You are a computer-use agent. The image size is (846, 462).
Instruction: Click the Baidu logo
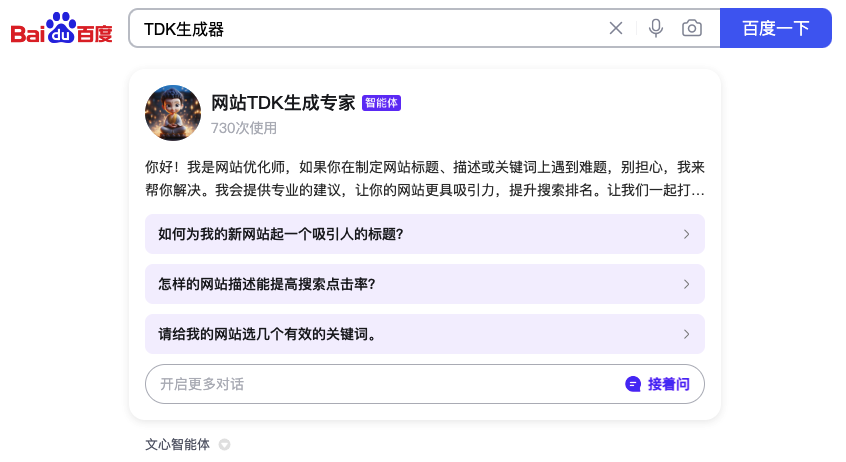pos(62,28)
